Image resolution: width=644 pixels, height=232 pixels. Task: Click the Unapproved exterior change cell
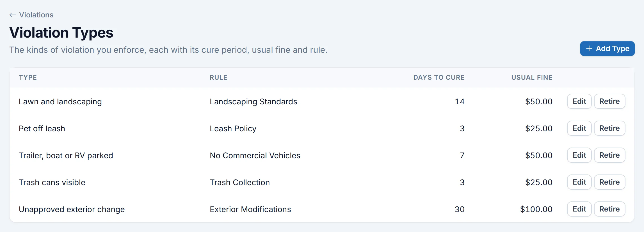pyautogui.click(x=72, y=209)
